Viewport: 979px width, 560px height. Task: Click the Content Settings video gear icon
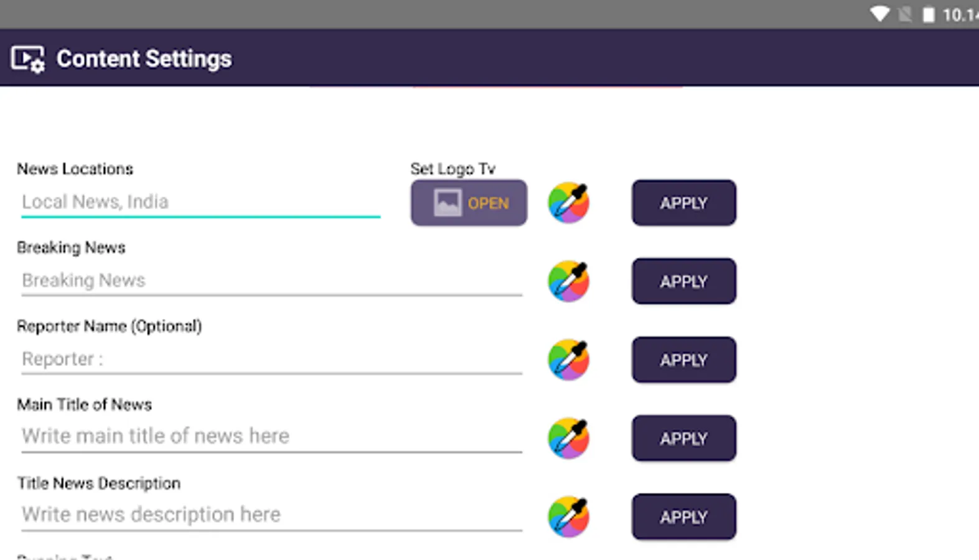(28, 59)
